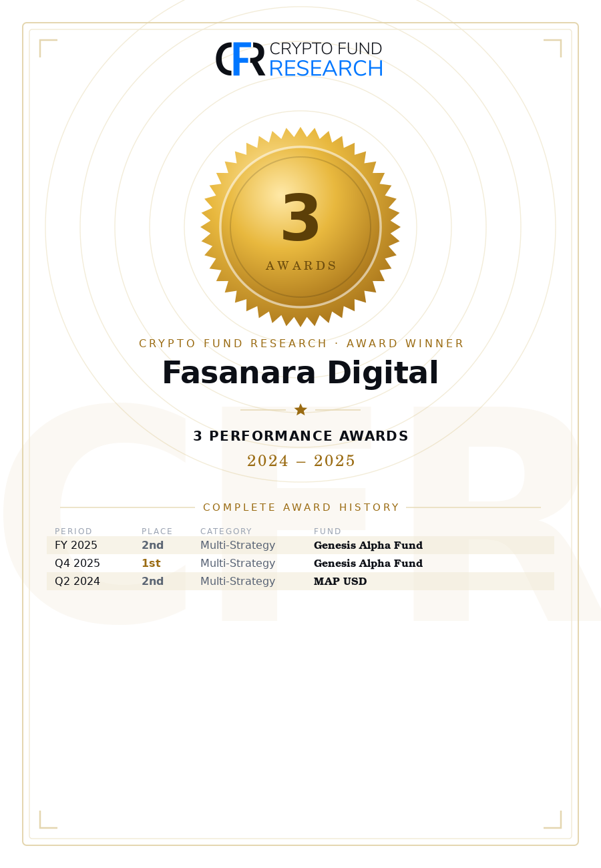Viewport: 601px width, 868px height.
Task: Select the Fasanara Digital heading
Action: [300, 373]
